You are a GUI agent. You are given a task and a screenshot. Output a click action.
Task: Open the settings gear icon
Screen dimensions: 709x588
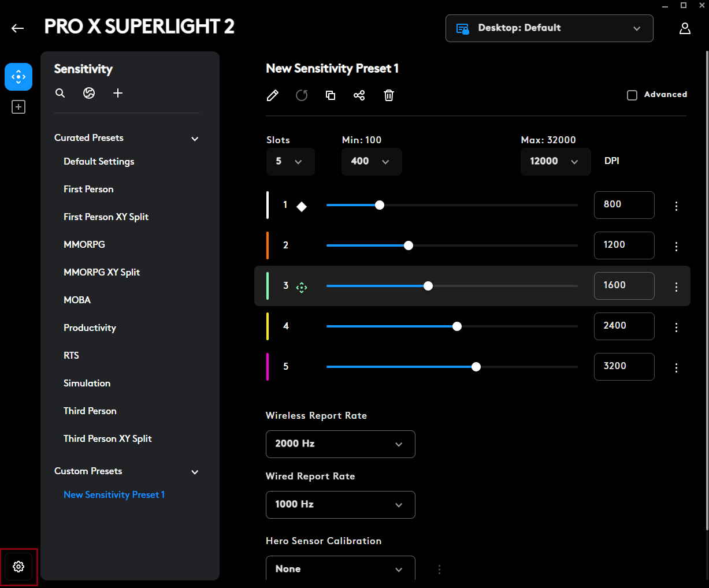tap(18, 567)
